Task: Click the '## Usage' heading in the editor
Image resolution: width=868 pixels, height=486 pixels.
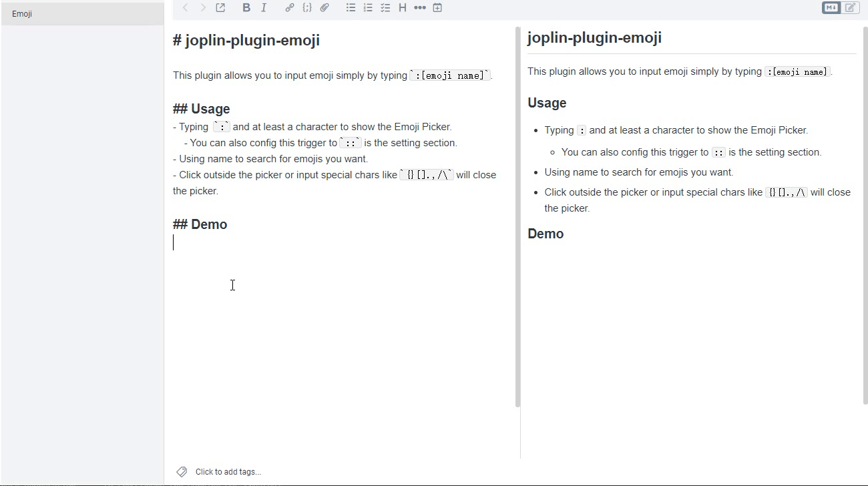Action: pos(202,109)
